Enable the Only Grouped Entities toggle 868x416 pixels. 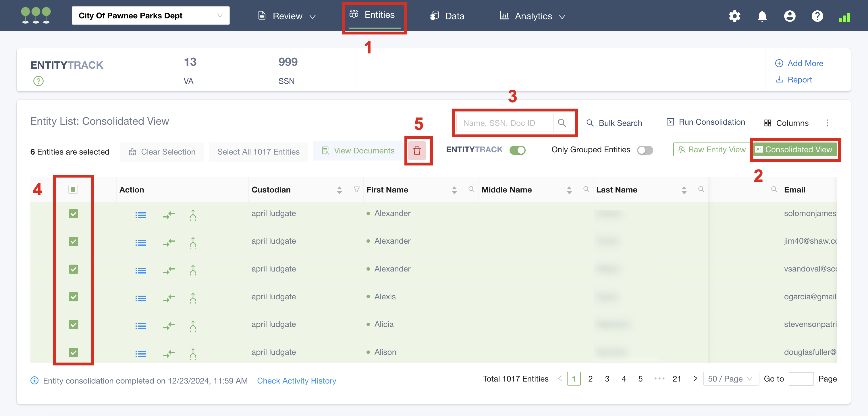tap(645, 150)
